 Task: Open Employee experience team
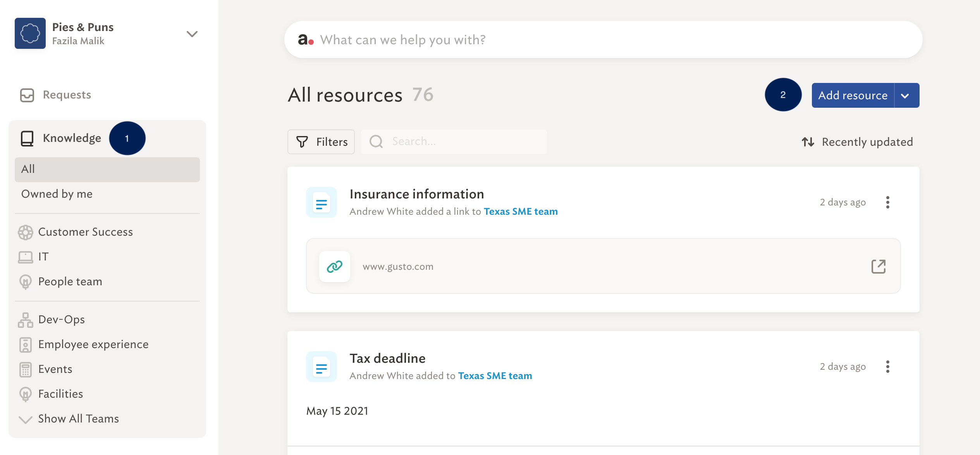pos(93,344)
